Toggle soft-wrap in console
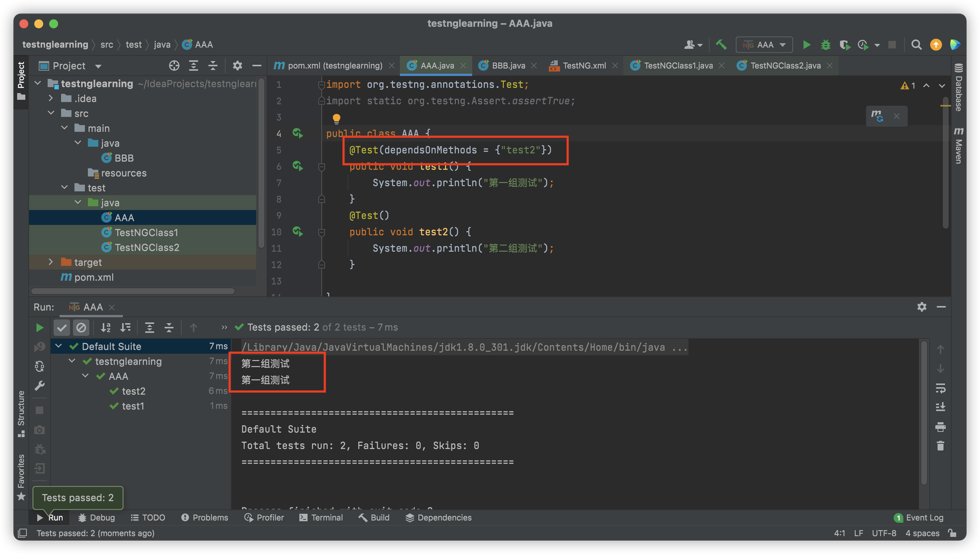The width and height of the screenshot is (980, 554). point(941,388)
